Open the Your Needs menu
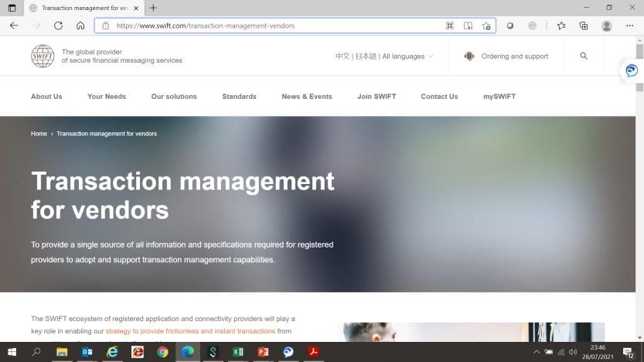 (107, 97)
